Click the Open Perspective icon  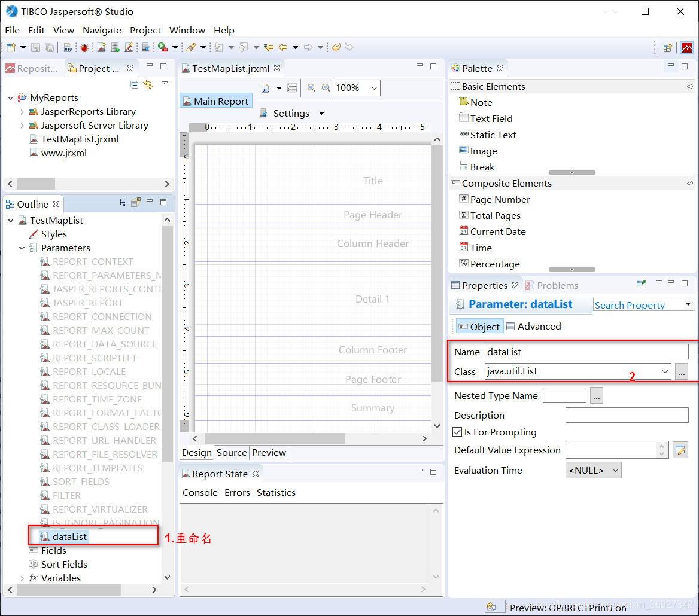(667, 48)
